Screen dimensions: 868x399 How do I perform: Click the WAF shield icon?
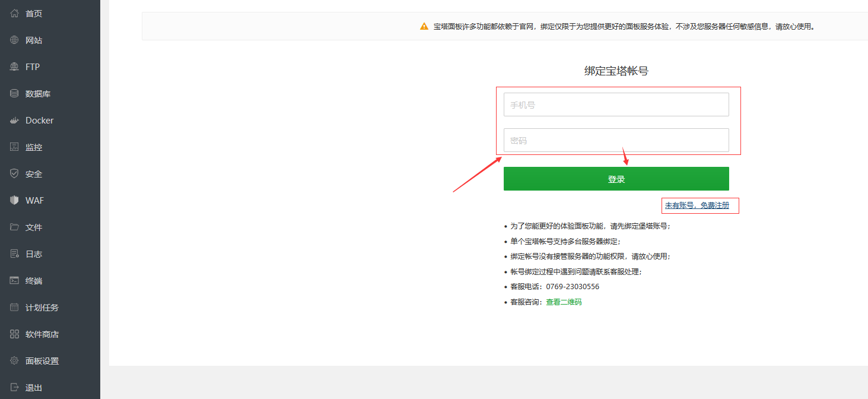coord(15,200)
